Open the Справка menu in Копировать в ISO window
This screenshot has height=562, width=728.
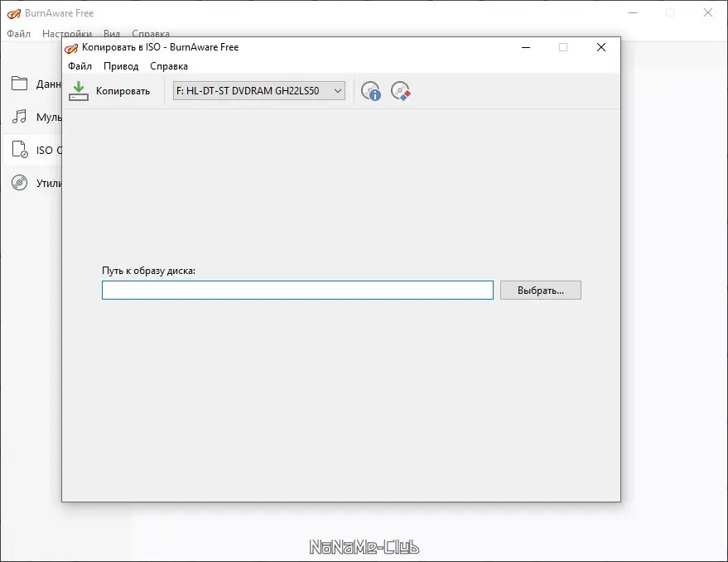(169, 66)
